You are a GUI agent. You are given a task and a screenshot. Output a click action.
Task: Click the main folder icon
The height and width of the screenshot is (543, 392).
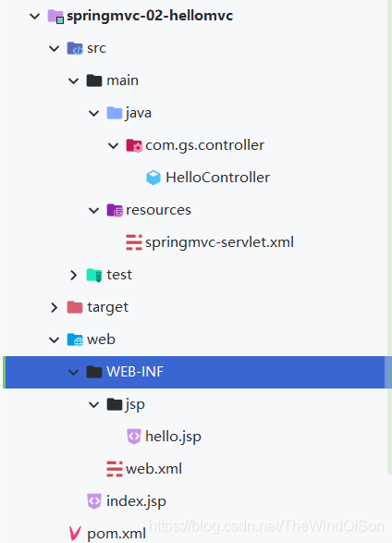click(x=94, y=80)
